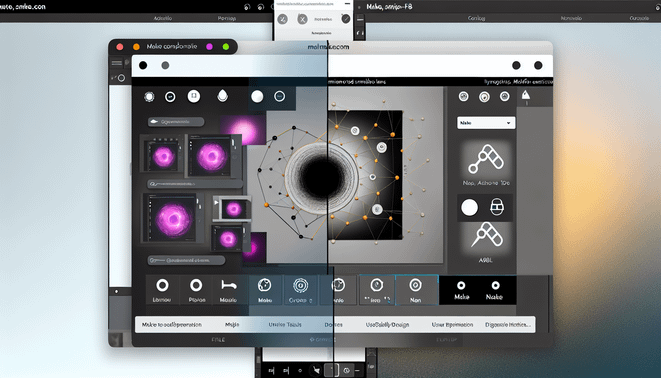Choose the water-droplet icon in the left top toolbar
Image resolution: width=661 pixels, height=378 pixels.
(222, 96)
